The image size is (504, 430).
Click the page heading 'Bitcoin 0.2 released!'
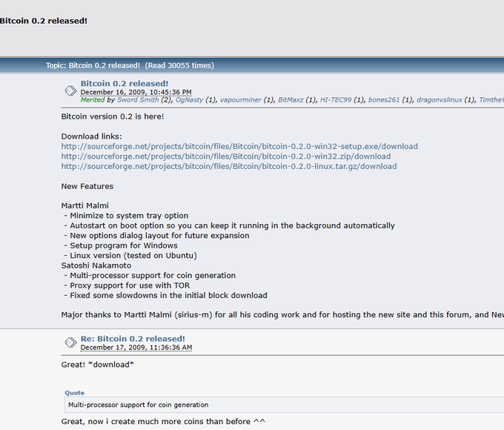[44, 21]
